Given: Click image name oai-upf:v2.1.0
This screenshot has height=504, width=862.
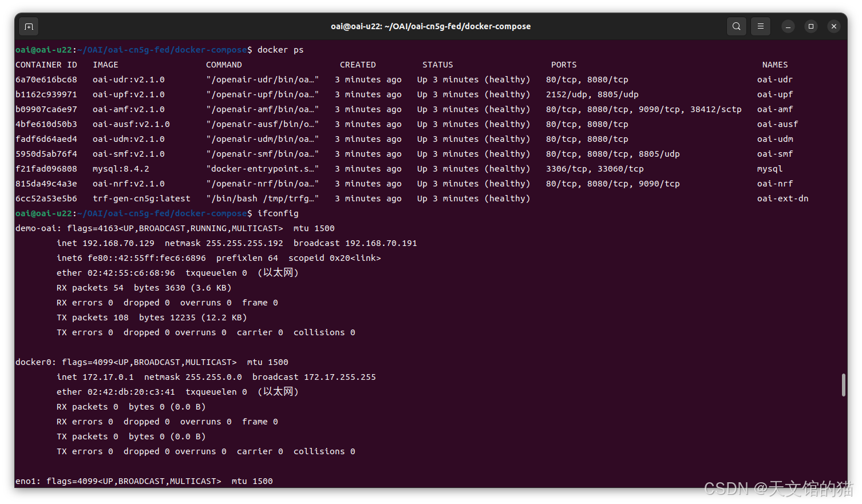Looking at the screenshot, I should coord(129,94).
